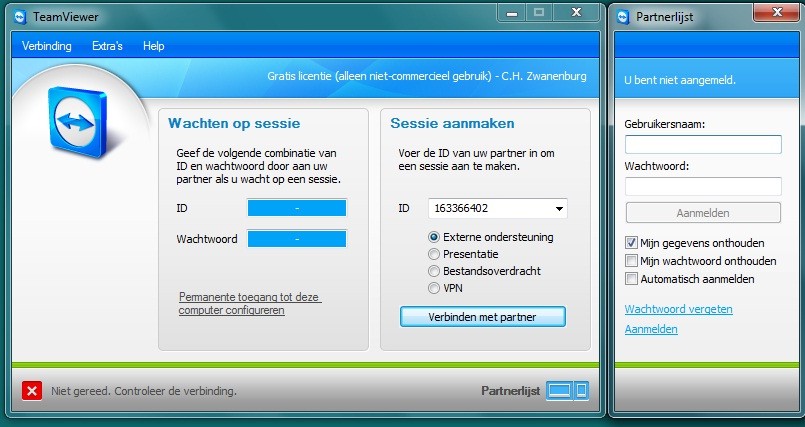Open the Extra's menu
Viewport: 805px width, 427px height.
(107, 46)
